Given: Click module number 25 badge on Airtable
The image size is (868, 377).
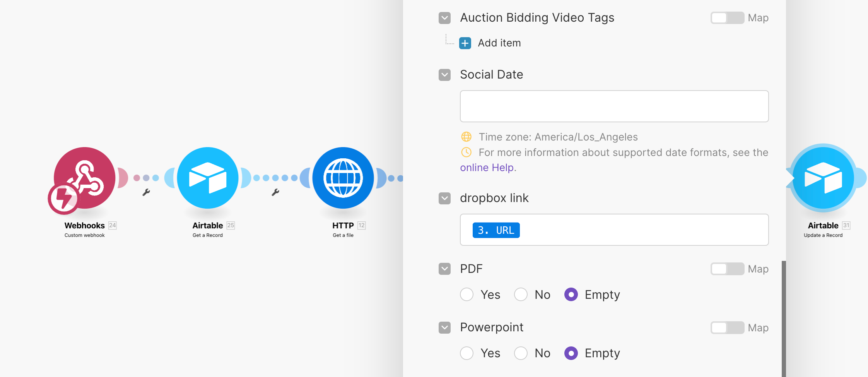Looking at the screenshot, I should pyautogui.click(x=231, y=225).
